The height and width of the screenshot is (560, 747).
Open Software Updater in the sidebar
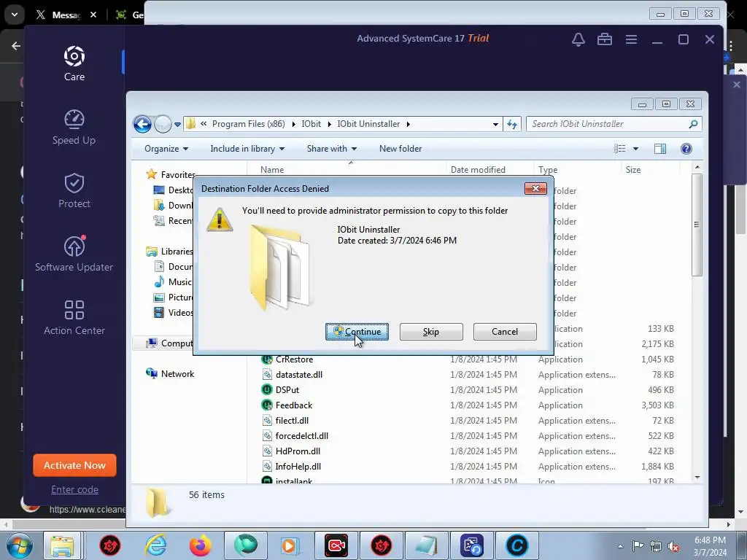(x=74, y=254)
